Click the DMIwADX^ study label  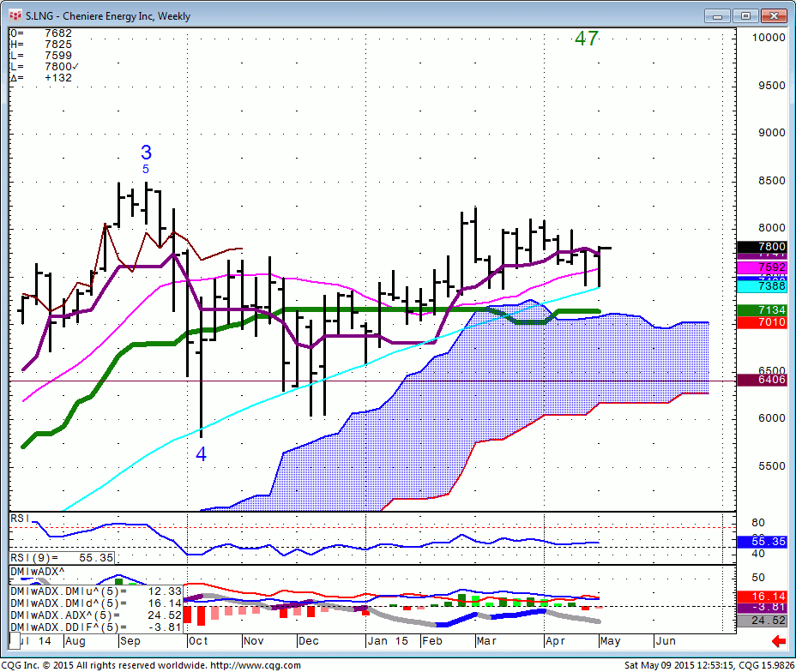(x=38, y=572)
